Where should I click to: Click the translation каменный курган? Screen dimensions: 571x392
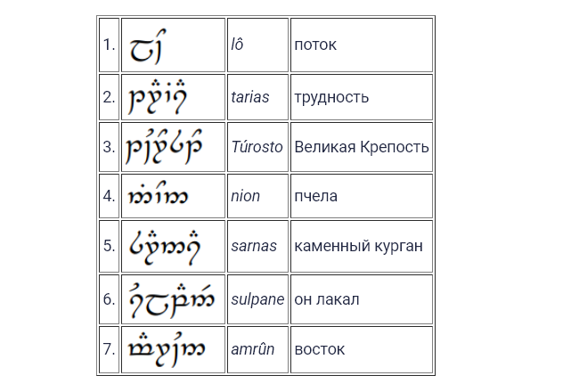tap(358, 246)
